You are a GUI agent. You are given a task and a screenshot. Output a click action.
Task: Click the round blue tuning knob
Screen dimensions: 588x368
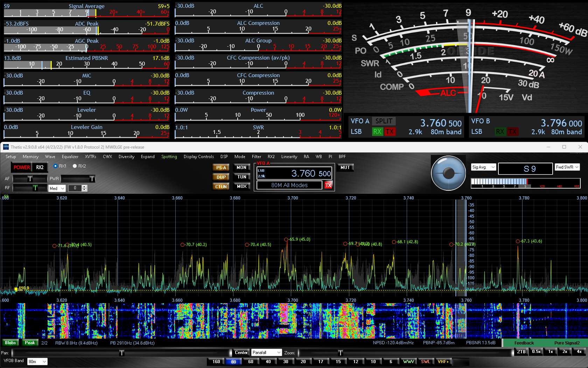coord(448,173)
